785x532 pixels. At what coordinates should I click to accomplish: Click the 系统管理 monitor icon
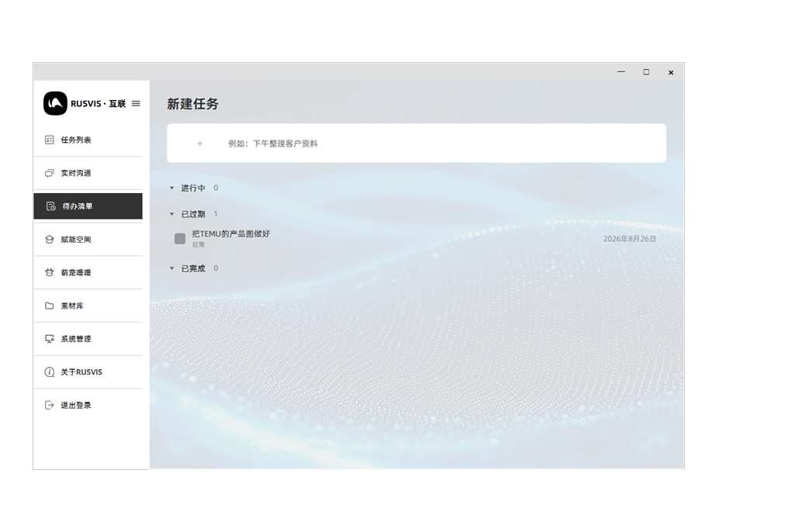coord(49,339)
